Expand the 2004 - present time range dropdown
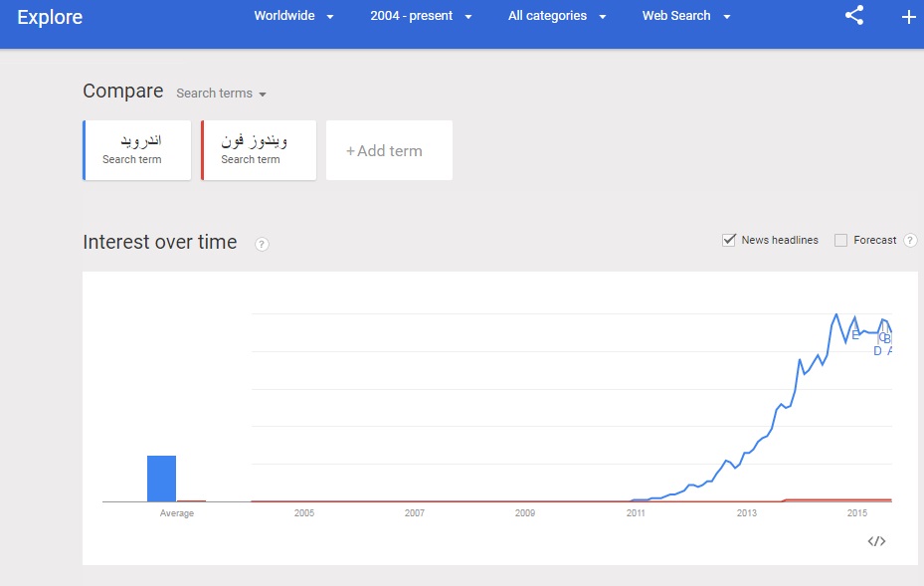 click(x=421, y=16)
